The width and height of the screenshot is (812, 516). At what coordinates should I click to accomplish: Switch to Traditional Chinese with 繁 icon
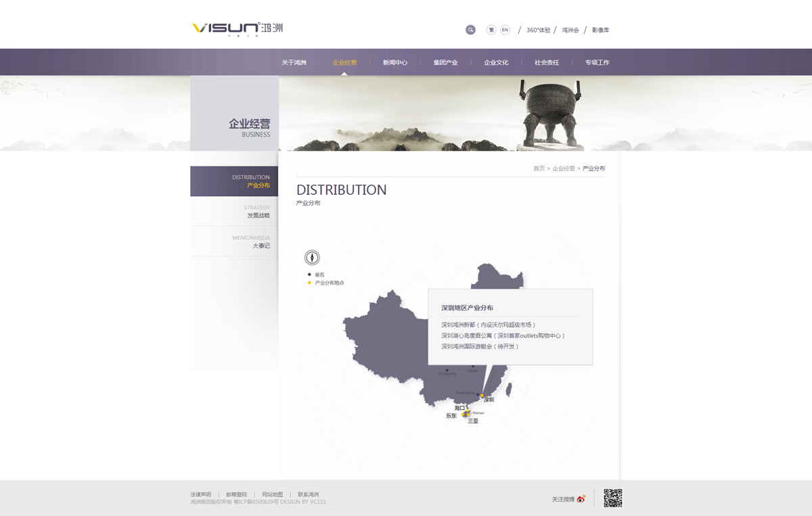(x=491, y=30)
